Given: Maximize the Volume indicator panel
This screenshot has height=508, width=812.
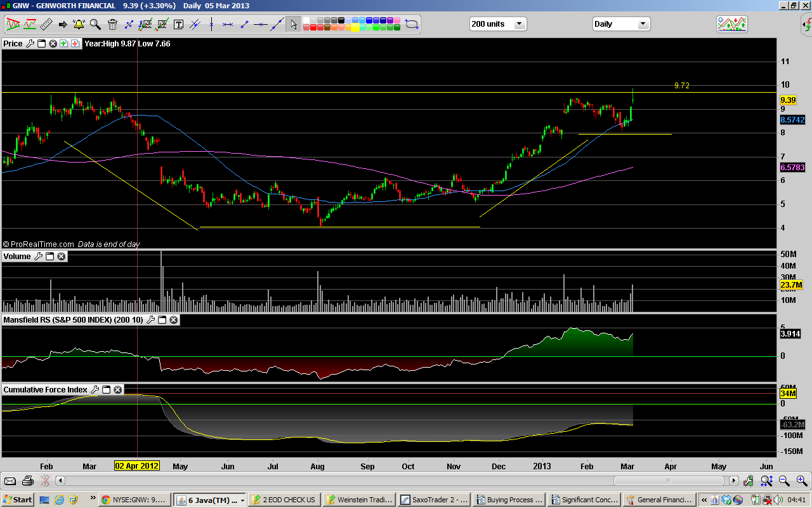Looking at the screenshot, I should click(49, 257).
